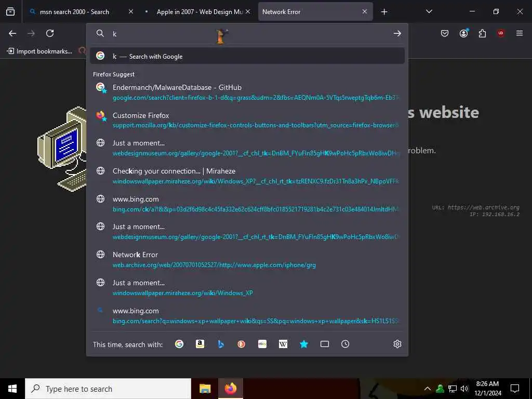Open Endermanch/MalwareDatabase - GitHub suggestion
The image size is (532, 399).
(247, 92)
